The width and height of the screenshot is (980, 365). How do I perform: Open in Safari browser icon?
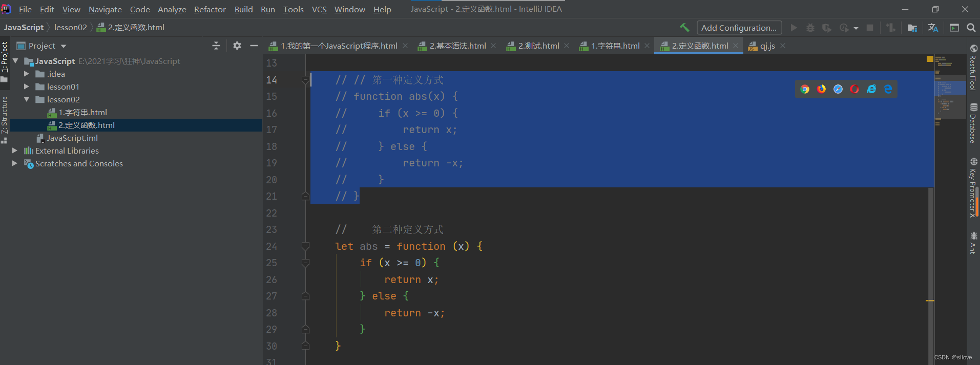coord(838,89)
